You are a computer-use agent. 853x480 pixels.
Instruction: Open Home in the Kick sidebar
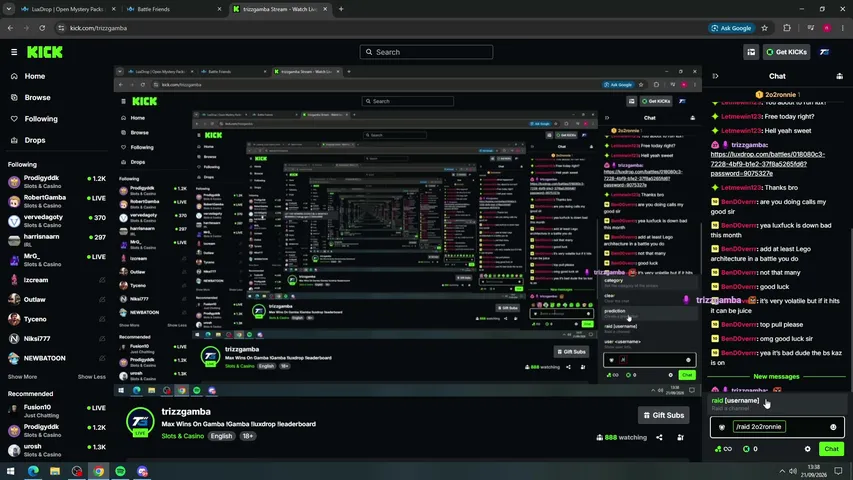[35, 76]
